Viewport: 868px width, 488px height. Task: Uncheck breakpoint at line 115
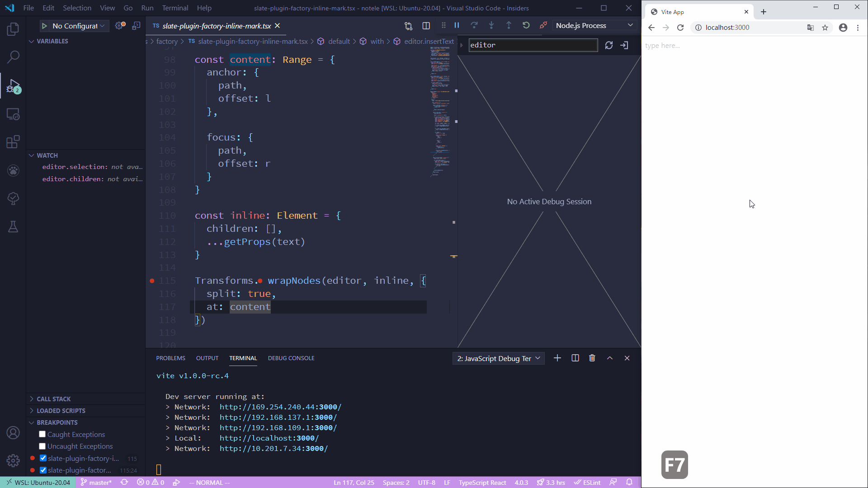tap(43, 458)
